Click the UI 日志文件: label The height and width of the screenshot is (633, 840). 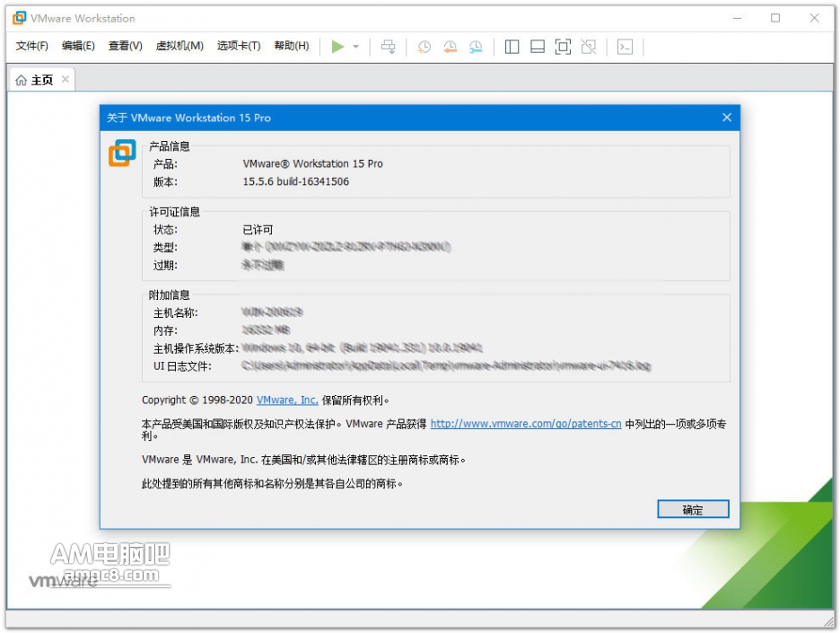pyautogui.click(x=182, y=366)
